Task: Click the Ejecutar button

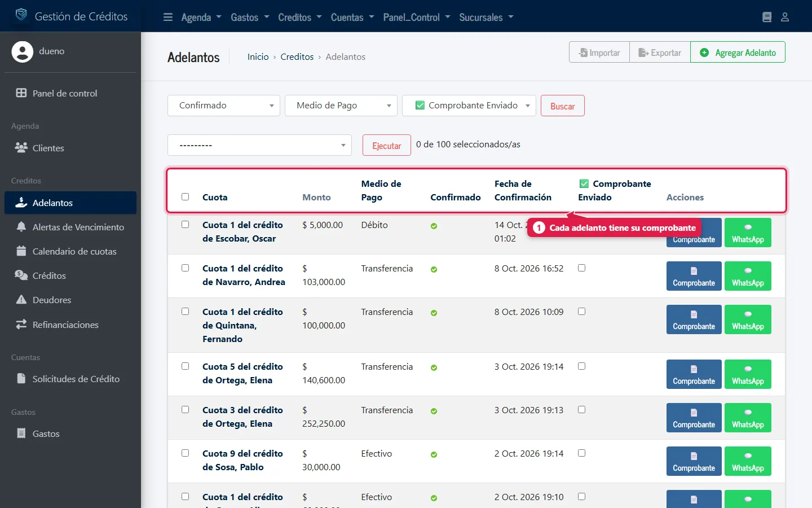Action: 387,146
